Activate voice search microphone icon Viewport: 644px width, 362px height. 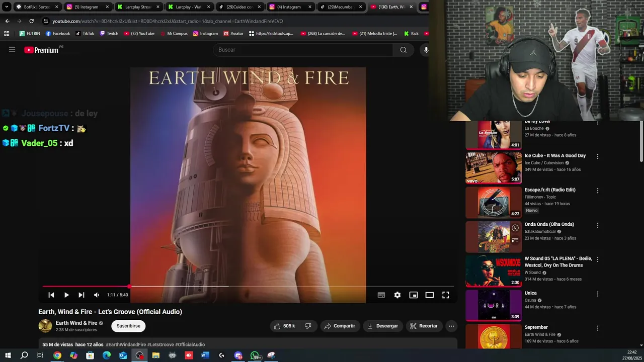(x=426, y=50)
